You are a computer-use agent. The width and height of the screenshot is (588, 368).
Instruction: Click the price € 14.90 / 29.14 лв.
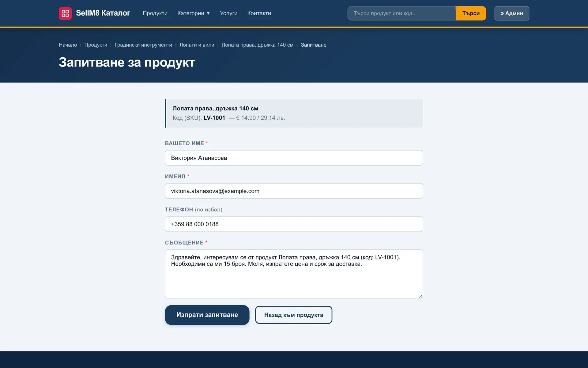point(261,118)
